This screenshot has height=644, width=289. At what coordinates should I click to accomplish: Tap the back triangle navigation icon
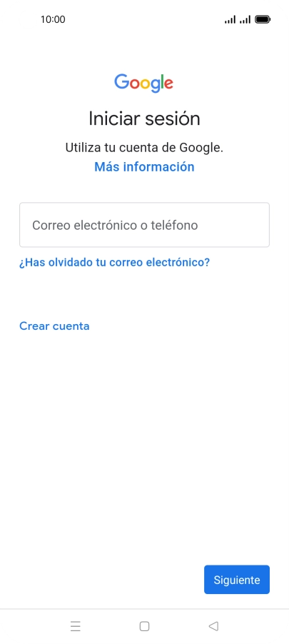tap(213, 626)
